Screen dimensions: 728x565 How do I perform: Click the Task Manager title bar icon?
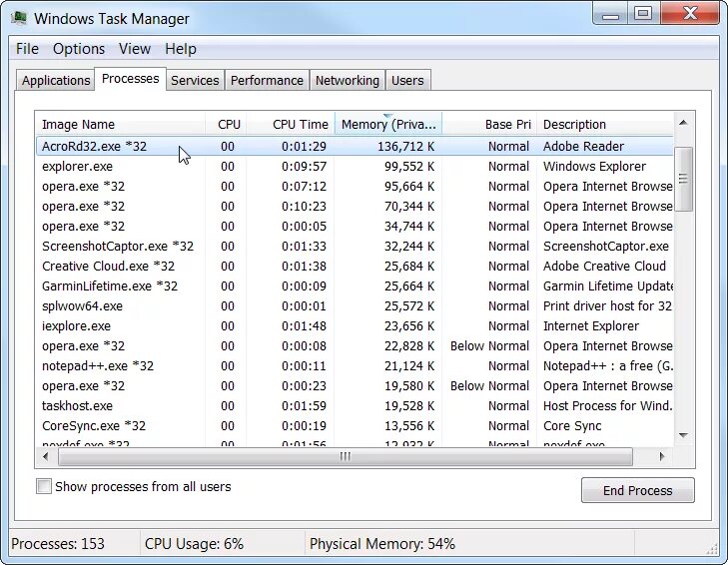[x=19, y=18]
